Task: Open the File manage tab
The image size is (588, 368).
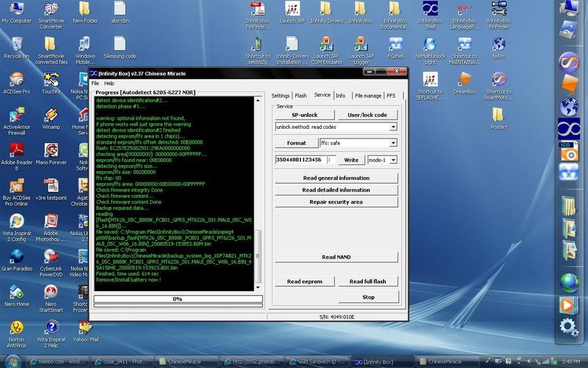Action: (x=368, y=96)
